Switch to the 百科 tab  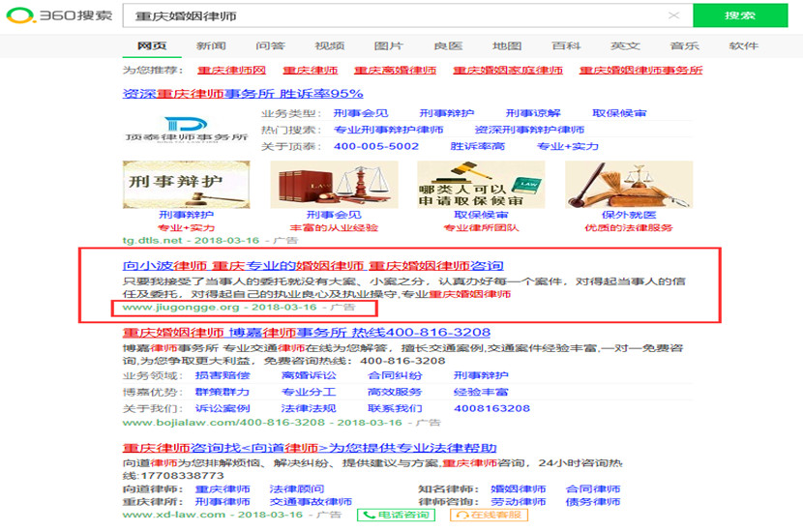coord(566,45)
